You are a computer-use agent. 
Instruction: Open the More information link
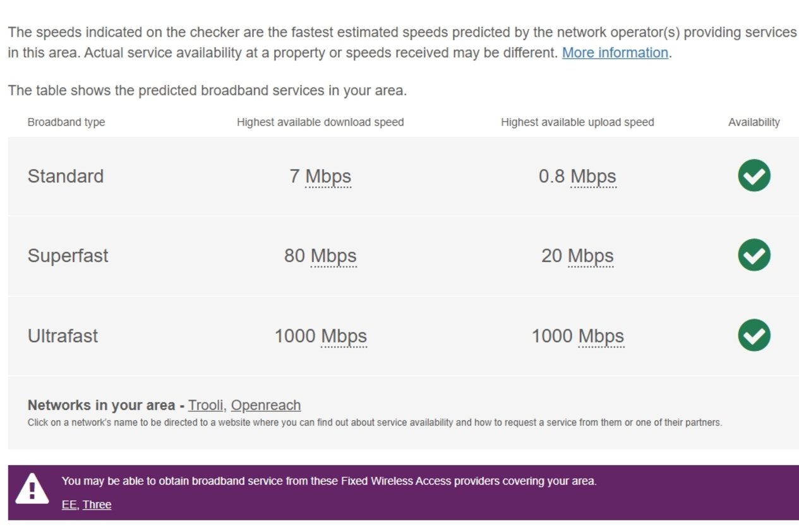pyautogui.click(x=615, y=53)
